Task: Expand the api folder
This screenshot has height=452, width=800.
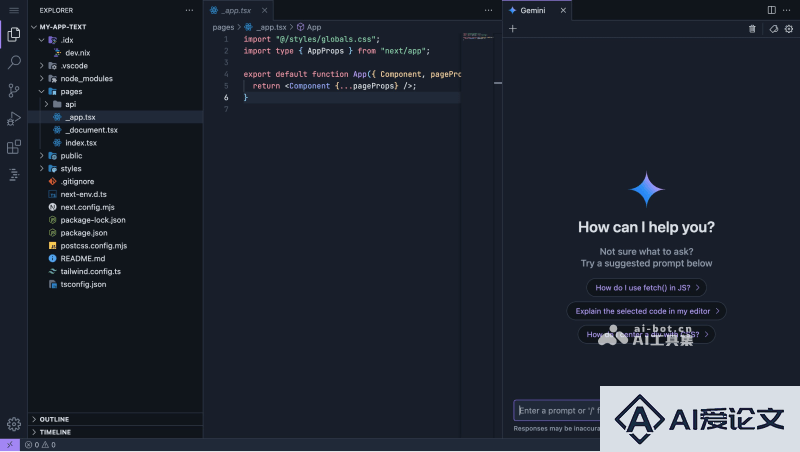Action: click(46, 105)
